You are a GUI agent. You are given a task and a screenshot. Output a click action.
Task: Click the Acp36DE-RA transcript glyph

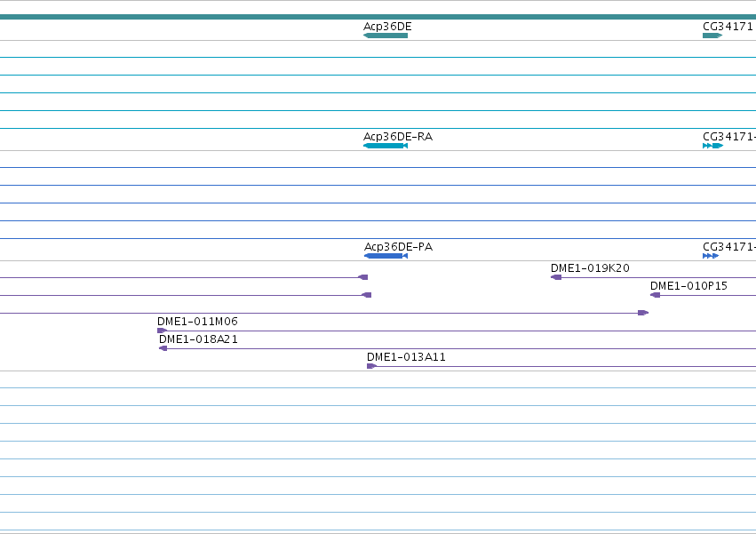click(386, 146)
